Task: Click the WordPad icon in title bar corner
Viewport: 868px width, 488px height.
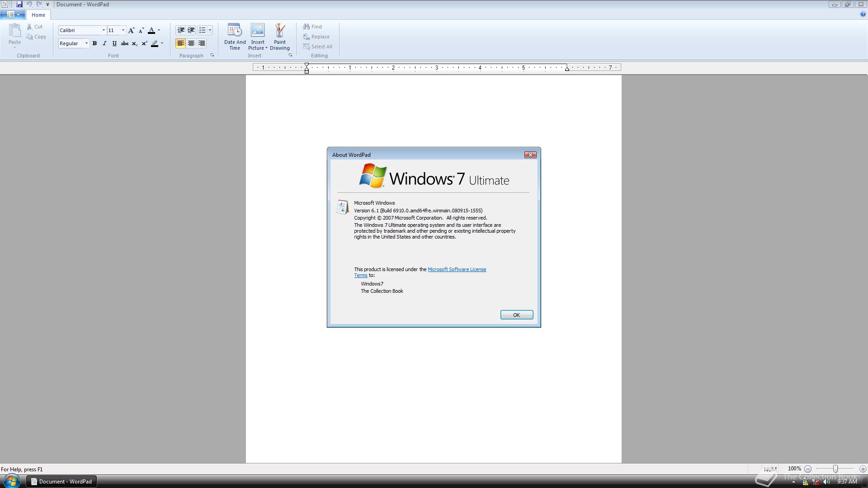Action: point(5,4)
